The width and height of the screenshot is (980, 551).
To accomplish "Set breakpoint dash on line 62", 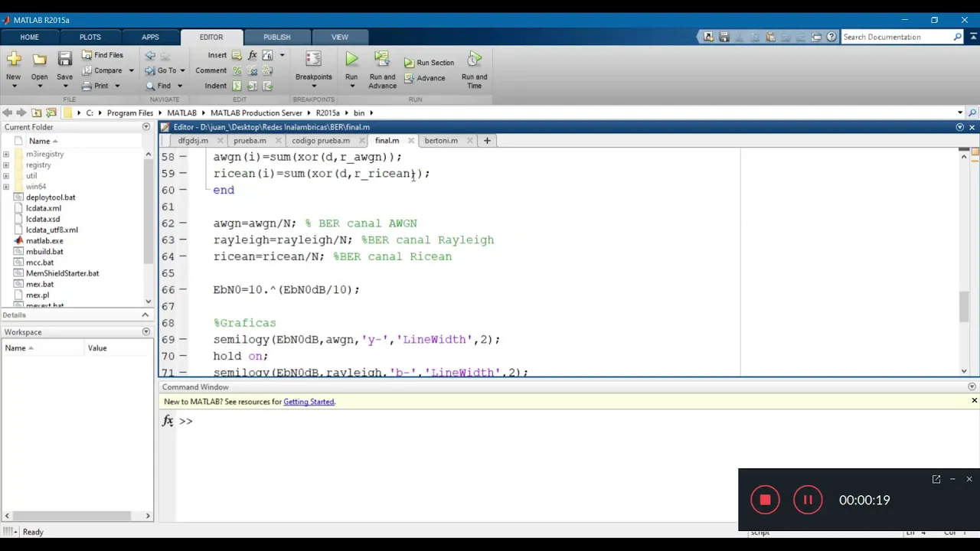I will (x=182, y=223).
